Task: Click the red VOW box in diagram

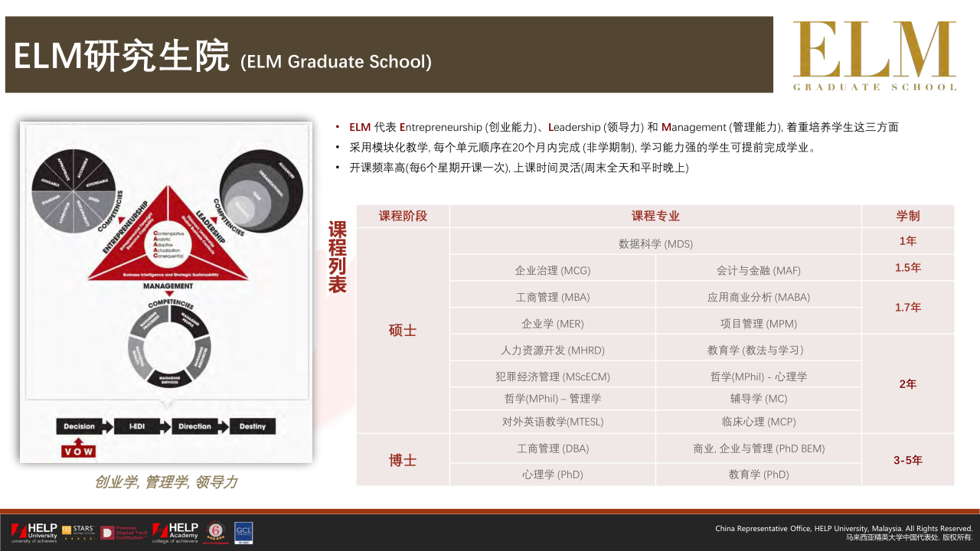Action: (79, 451)
